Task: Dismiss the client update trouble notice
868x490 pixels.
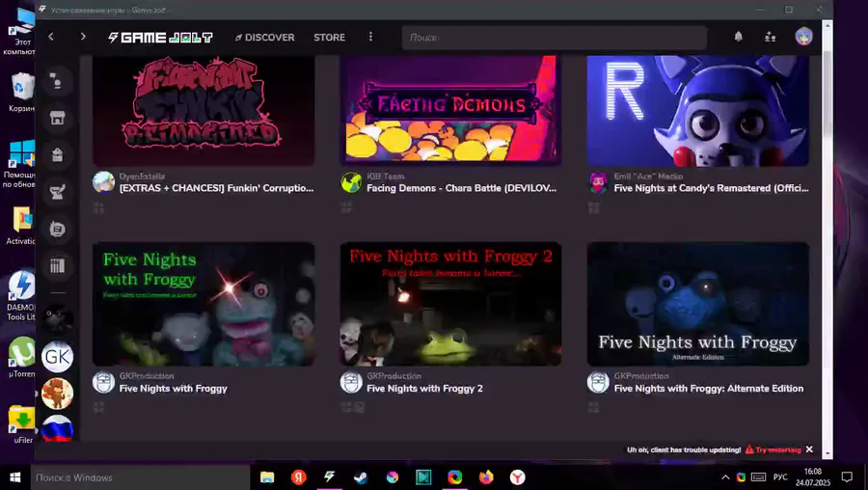Action: click(x=809, y=449)
